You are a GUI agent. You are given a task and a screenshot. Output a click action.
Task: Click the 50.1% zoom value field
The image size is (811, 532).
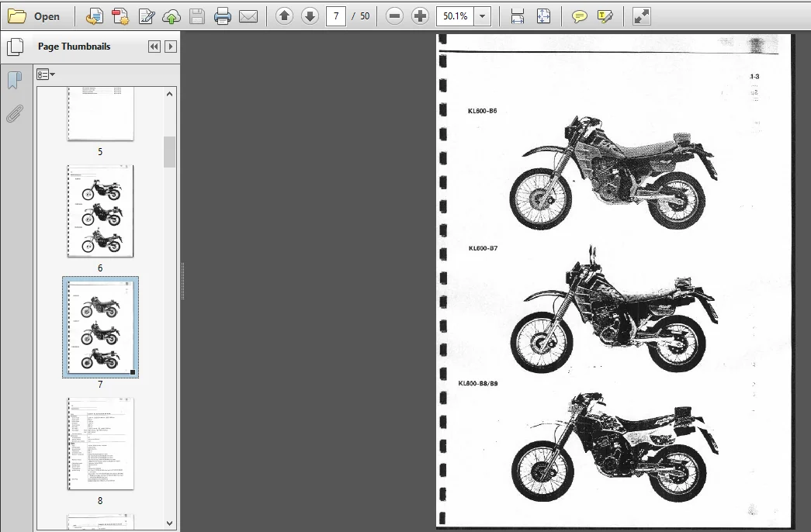(455, 16)
